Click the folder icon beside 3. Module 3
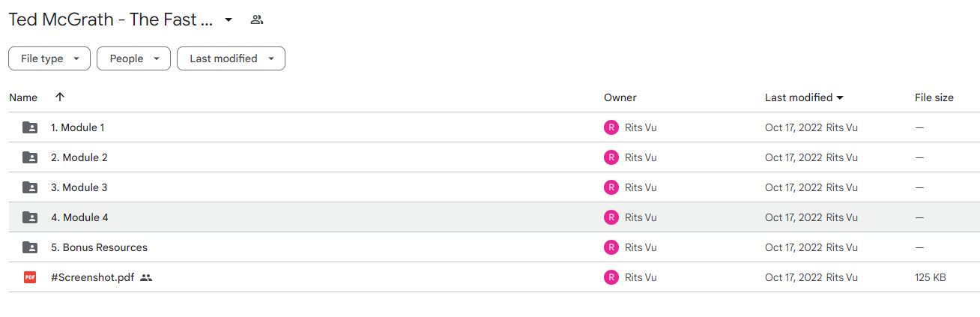The image size is (980, 317). pos(30,187)
